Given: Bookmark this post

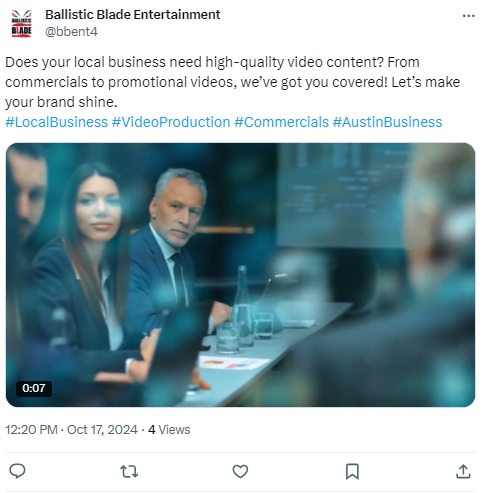Looking at the screenshot, I should click(x=352, y=472).
